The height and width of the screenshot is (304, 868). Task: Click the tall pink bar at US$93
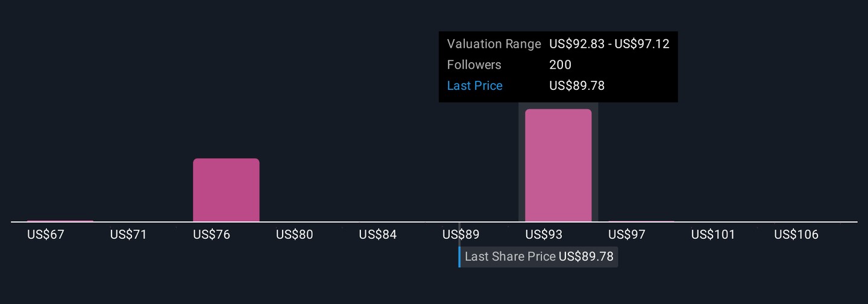pyautogui.click(x=558, y=165)
